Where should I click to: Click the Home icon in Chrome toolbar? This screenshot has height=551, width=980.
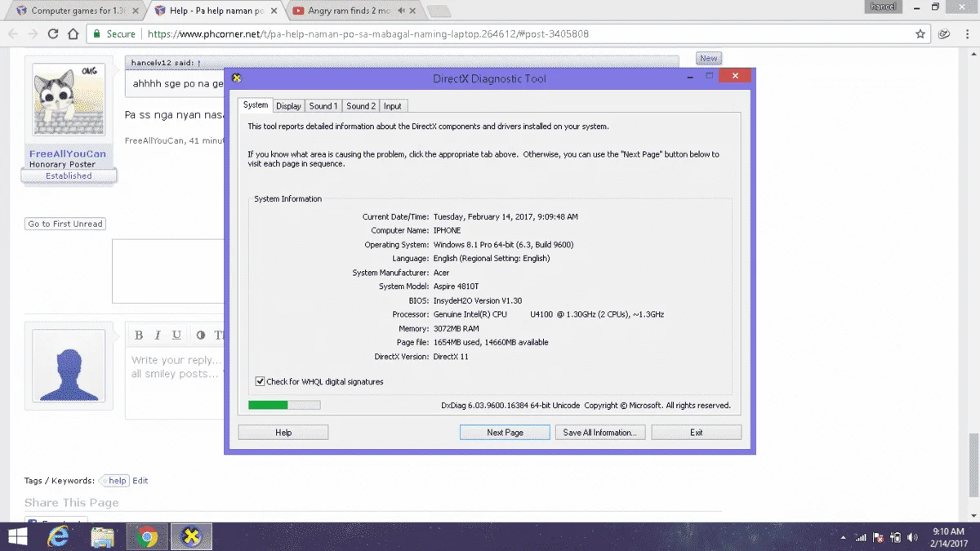point(73,34)
